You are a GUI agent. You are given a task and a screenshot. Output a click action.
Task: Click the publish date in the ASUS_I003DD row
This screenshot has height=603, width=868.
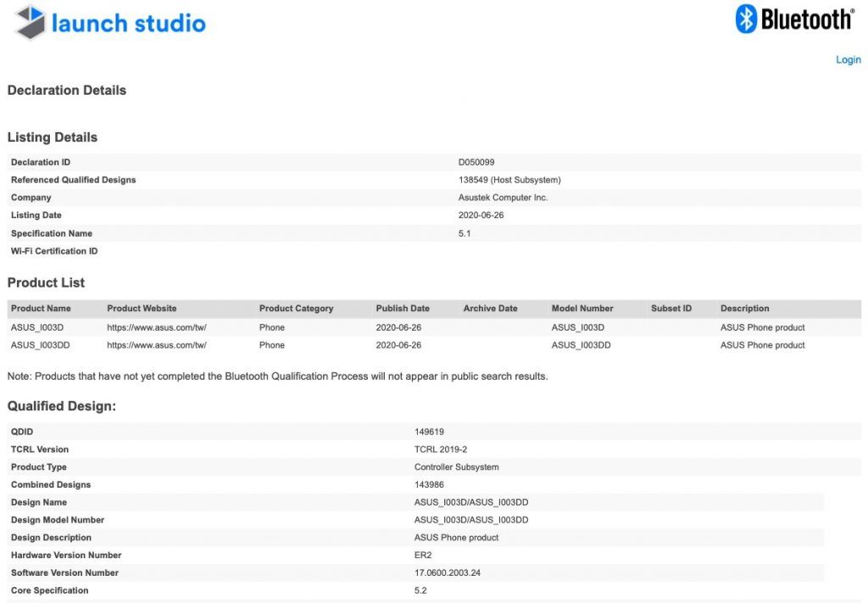(x=398, y=345)
